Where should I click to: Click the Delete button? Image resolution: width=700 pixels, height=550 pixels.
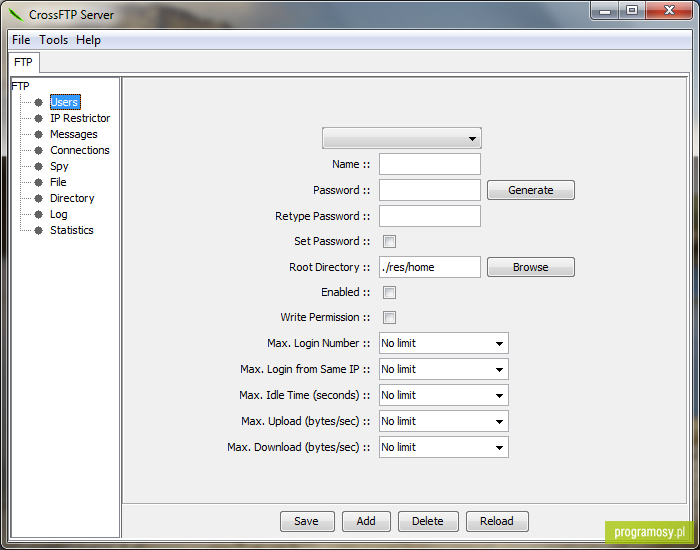[428, 521]
